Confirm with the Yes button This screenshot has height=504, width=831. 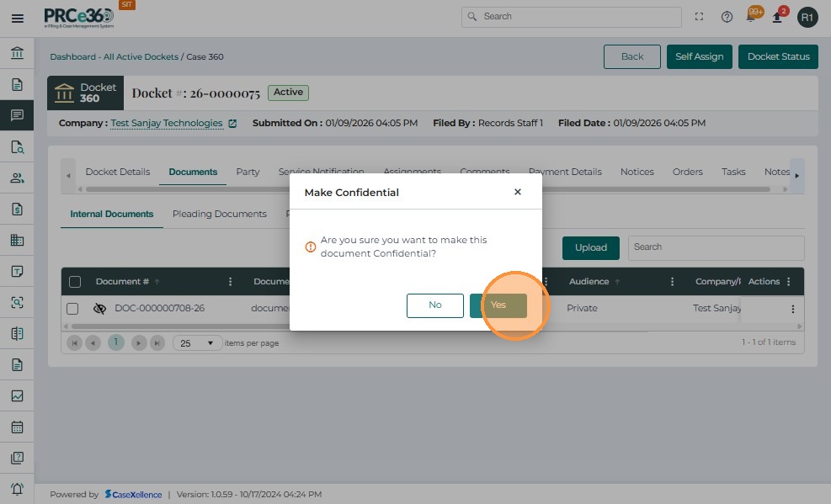point(498,305)
